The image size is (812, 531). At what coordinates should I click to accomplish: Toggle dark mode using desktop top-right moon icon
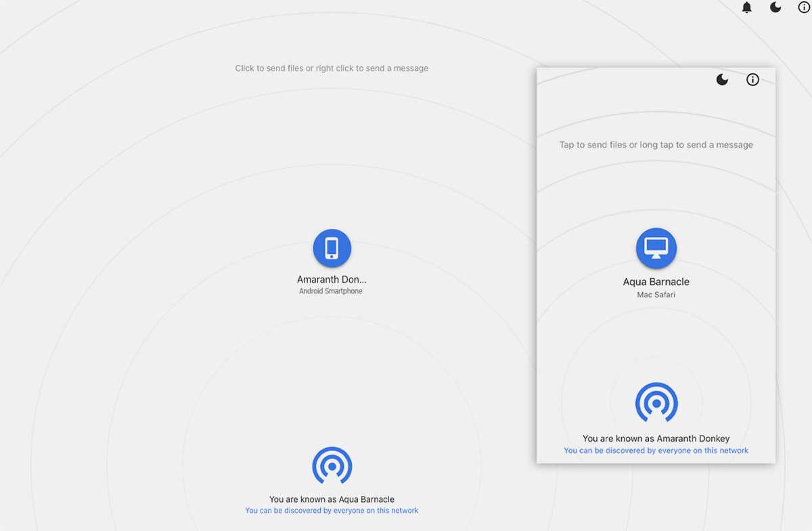tap(775, 7)
